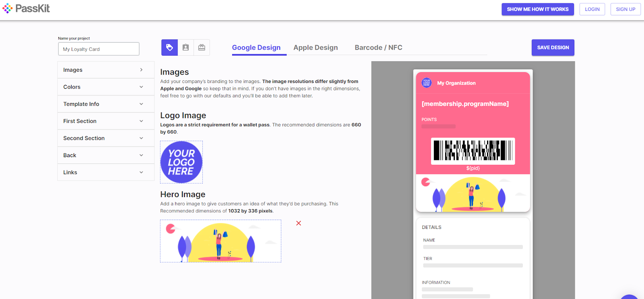The image size is (644, 299).
Task: Click the hero illustration in the pass preview
Action: (473, 193)
